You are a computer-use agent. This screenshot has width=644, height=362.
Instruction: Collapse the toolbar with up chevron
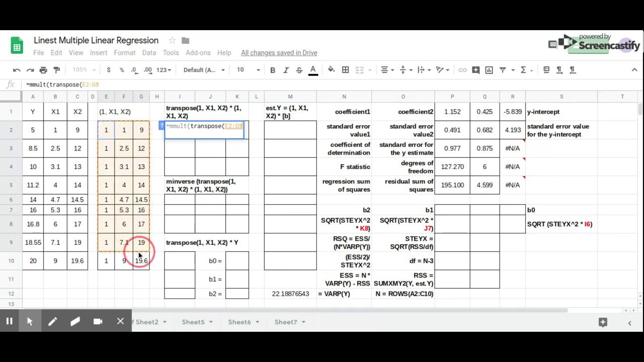point(634,70)
